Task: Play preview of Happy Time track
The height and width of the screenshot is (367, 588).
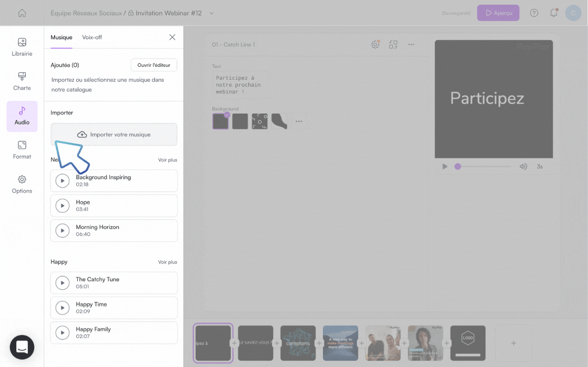Action: click(62, 308)
